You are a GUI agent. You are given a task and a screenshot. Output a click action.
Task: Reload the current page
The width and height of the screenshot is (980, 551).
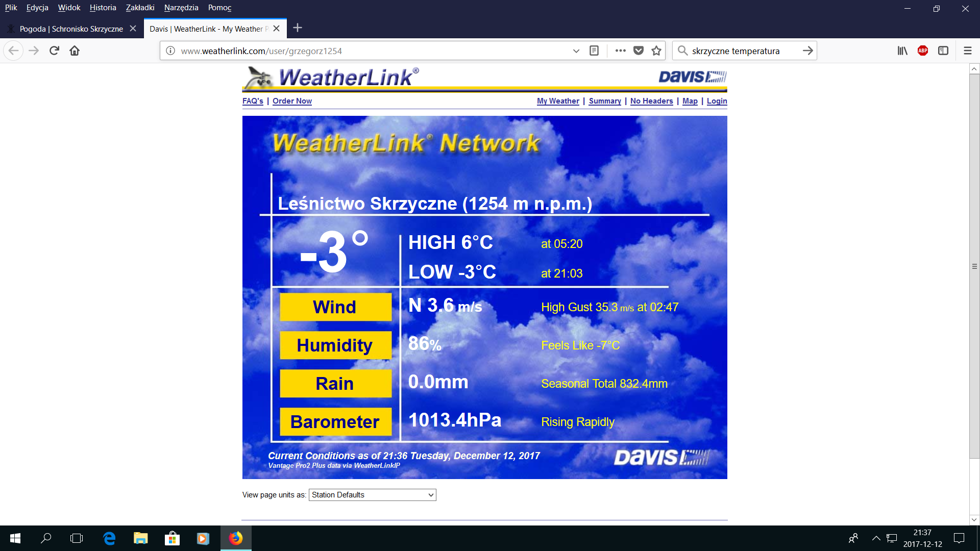click(55, 51)
